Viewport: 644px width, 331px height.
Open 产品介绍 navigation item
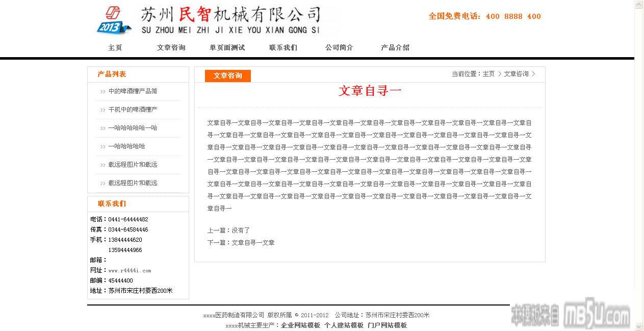coord(395,47)
